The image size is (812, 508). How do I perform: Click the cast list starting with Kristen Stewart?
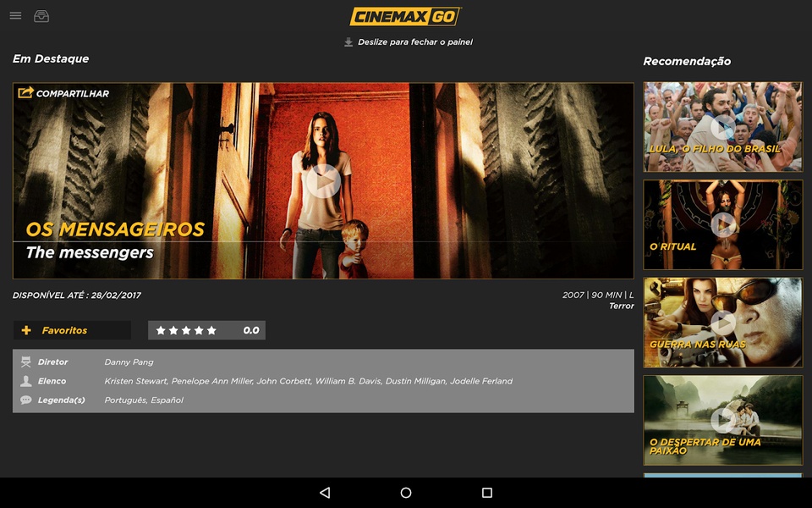[x=309, y=381]
